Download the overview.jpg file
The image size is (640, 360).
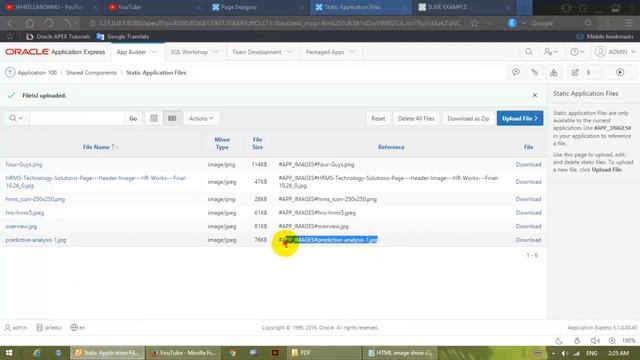(528, 226)
